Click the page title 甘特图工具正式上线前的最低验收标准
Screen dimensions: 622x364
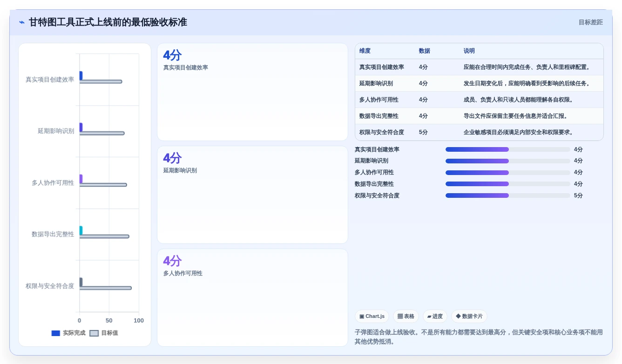108,22
